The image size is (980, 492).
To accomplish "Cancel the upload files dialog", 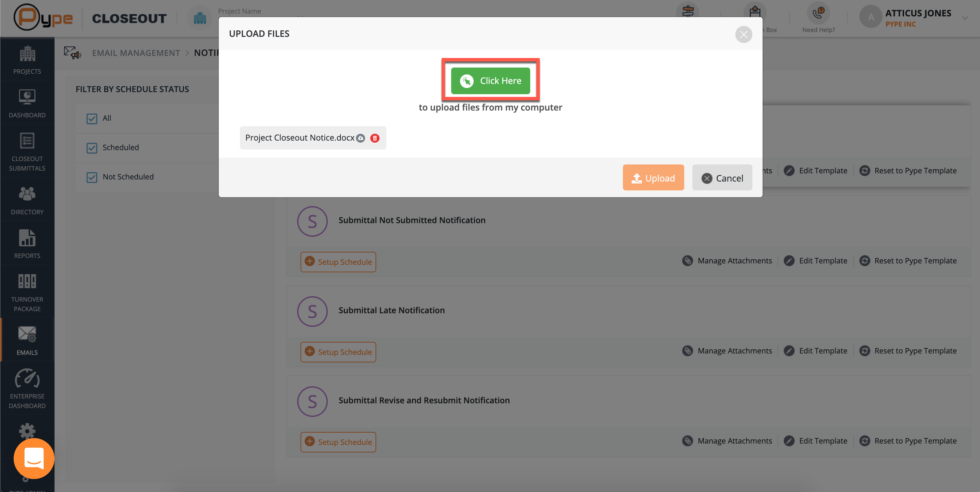I will 722,178.
